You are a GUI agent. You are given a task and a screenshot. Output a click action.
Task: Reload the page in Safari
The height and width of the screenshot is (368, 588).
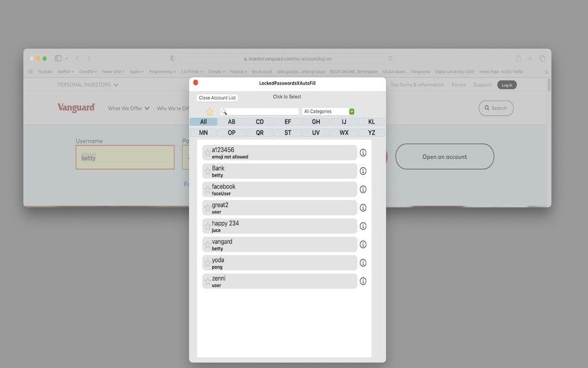[391, 59]
